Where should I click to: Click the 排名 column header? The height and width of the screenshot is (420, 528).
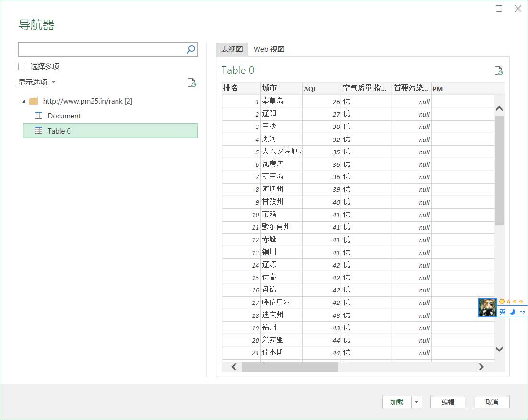click(241, 88)
